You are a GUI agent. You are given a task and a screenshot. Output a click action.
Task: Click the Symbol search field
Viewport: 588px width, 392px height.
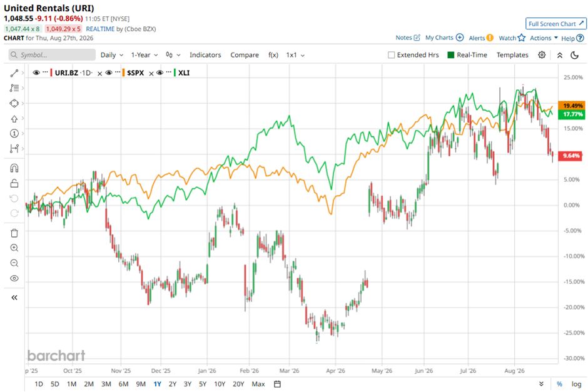click(x=52, y=55)
